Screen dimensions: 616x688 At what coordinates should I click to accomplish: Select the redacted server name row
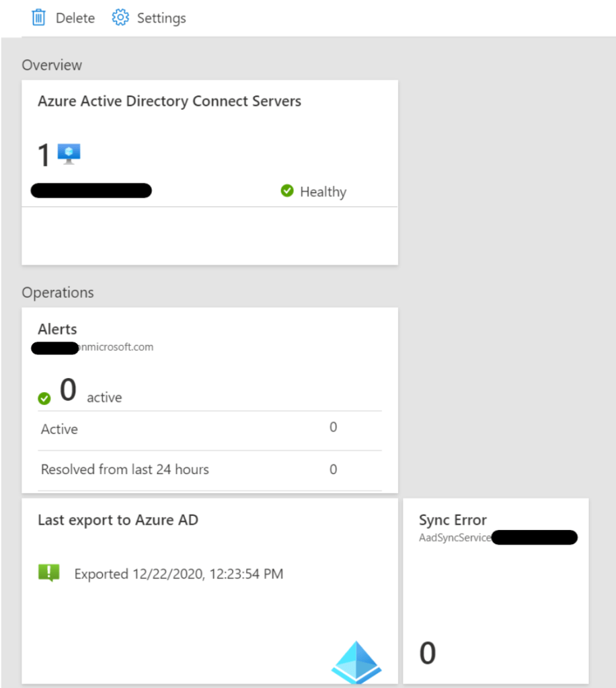(91, 191)
